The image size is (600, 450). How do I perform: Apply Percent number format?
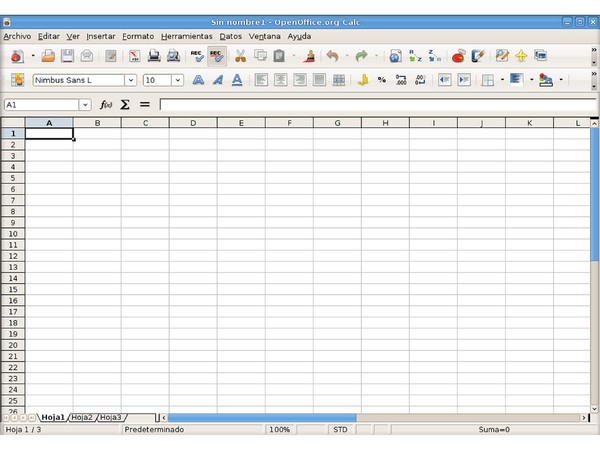(382, 80)
